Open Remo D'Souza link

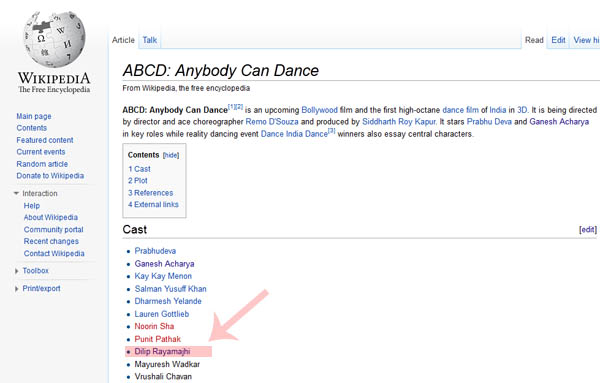pyautogui.click(x=272, y=122)
